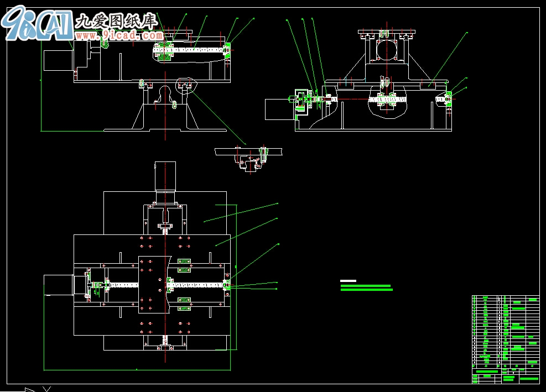Pick the top motor in the plan view
The width and height of the screenshot is (546, 392).
[x=165, y=176]
